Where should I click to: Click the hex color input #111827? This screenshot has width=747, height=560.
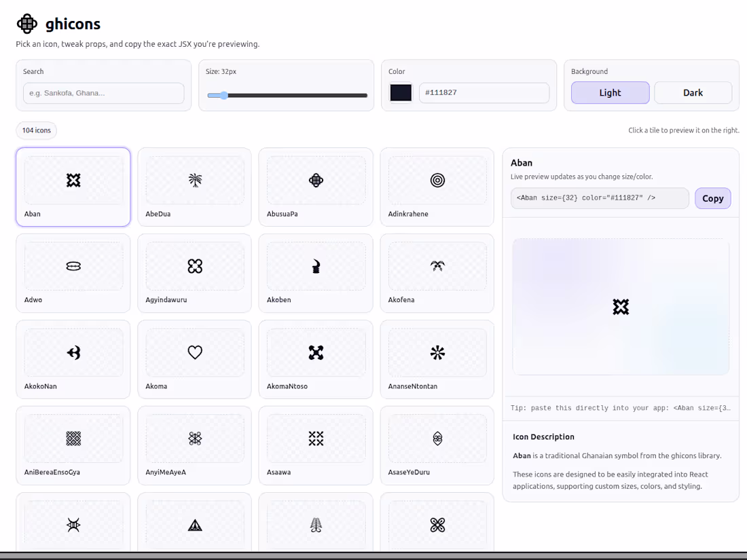484,92
